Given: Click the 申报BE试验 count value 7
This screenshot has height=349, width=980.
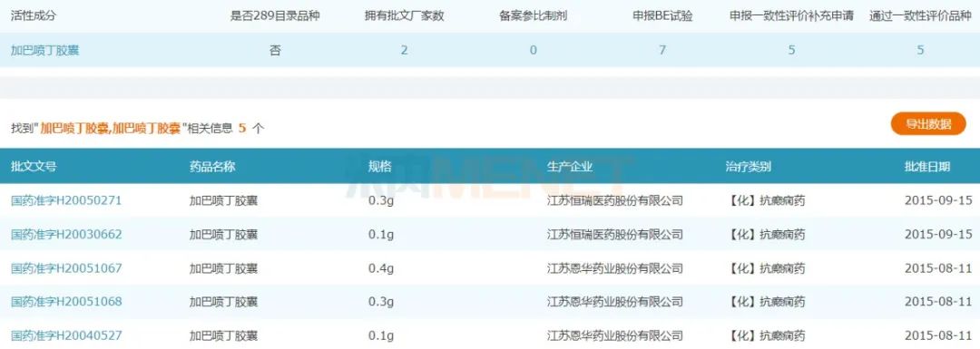Looking at the screenshot, I should pos(662,50).
